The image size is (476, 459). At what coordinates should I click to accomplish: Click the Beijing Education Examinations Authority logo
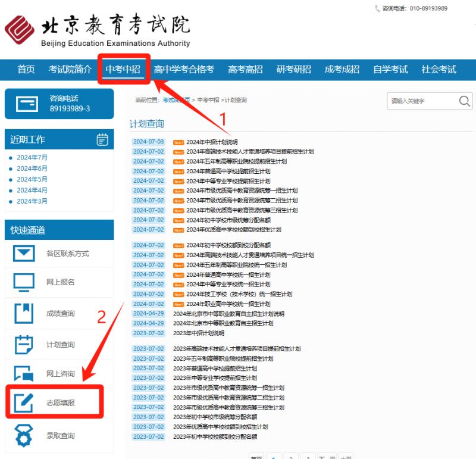(98, 30)
